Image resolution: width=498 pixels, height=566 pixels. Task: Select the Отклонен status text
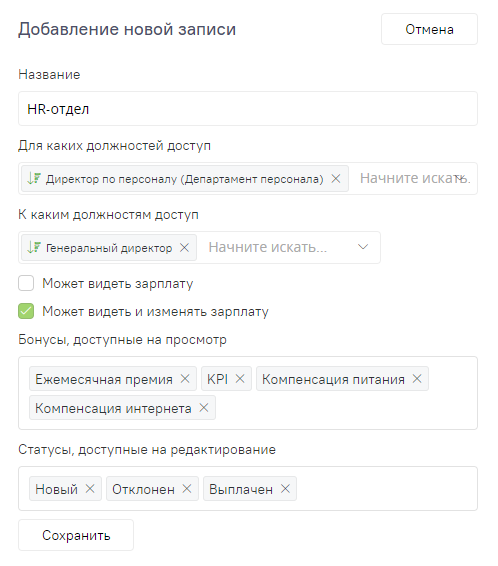coord(143,489)
